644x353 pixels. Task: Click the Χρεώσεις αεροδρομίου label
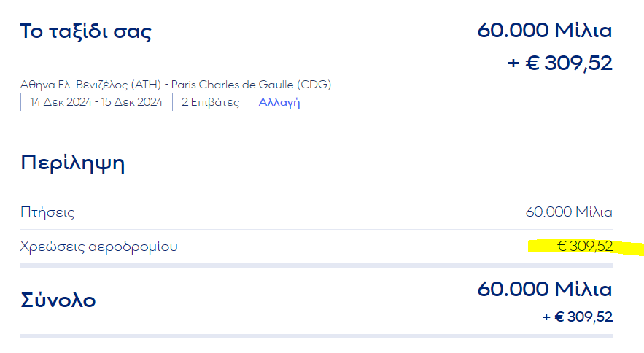99,247
